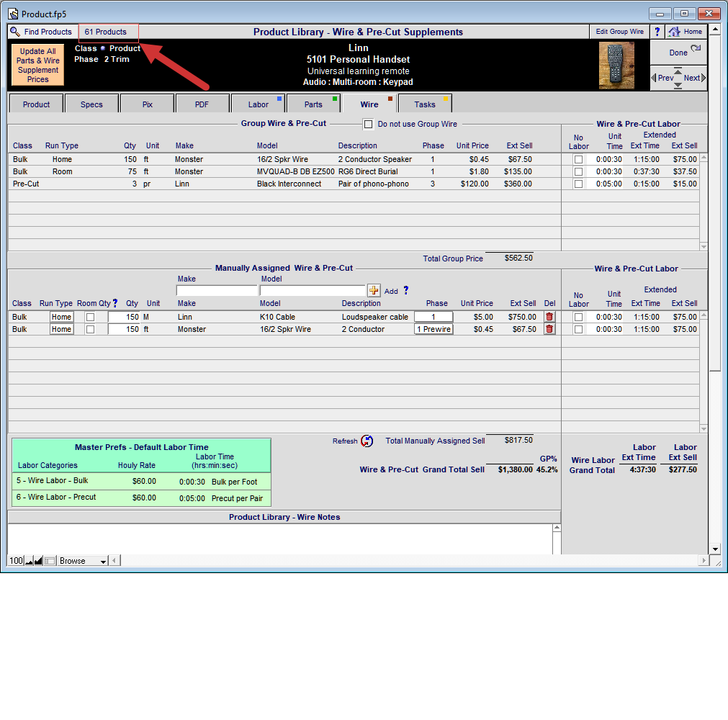This screenshot has width=728, height=720.
Task: Open the help question mark beside Add
Action: point(406,290)
